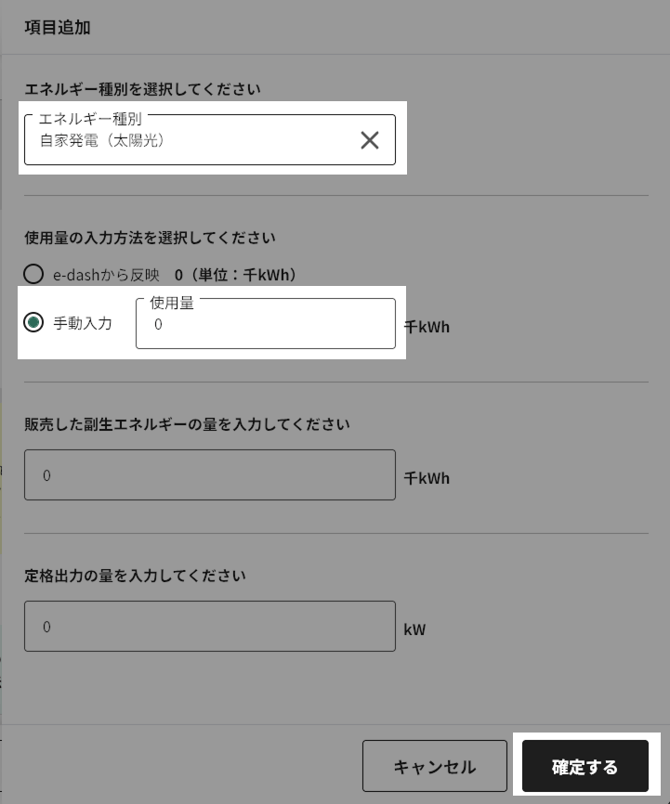670x804 pixels.
Task: Click inside the 使用量 input field
Action: click(265, 327)
